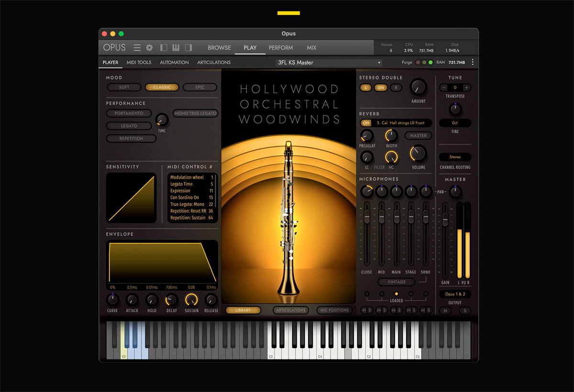Switch to the Browse tab

click(220, 47)
